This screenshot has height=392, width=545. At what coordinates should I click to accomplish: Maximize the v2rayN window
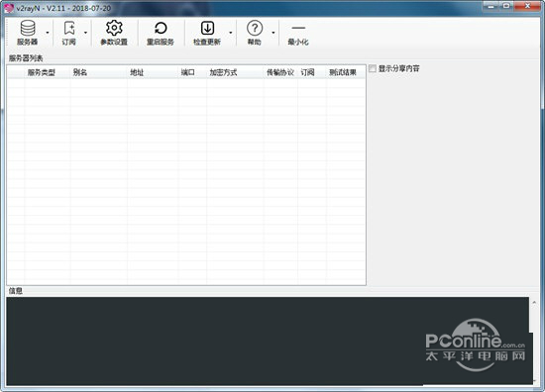(506, 6)
